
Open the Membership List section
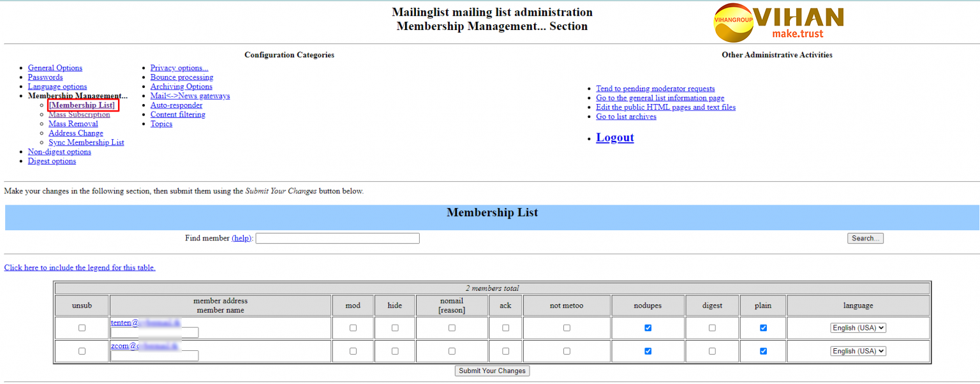pyautogui.click(x=82, y=105)
